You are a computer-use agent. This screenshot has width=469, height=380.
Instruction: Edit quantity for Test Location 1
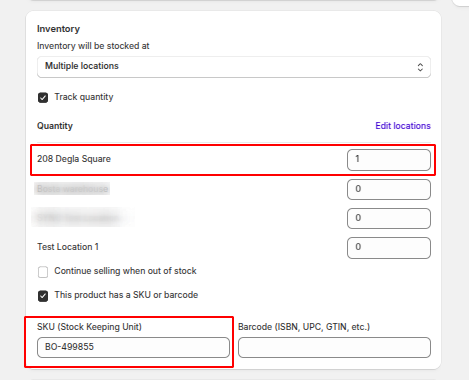click(x=389, y=248)
